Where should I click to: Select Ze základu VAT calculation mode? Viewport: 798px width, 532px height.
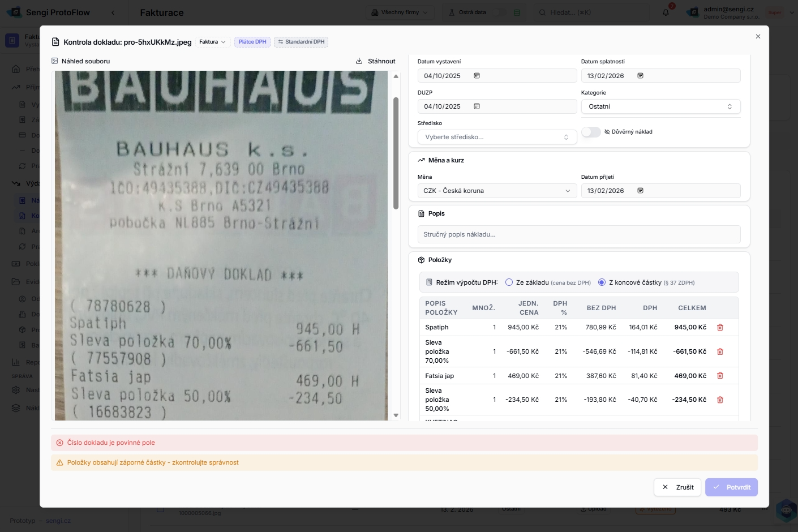coord(509,282)
